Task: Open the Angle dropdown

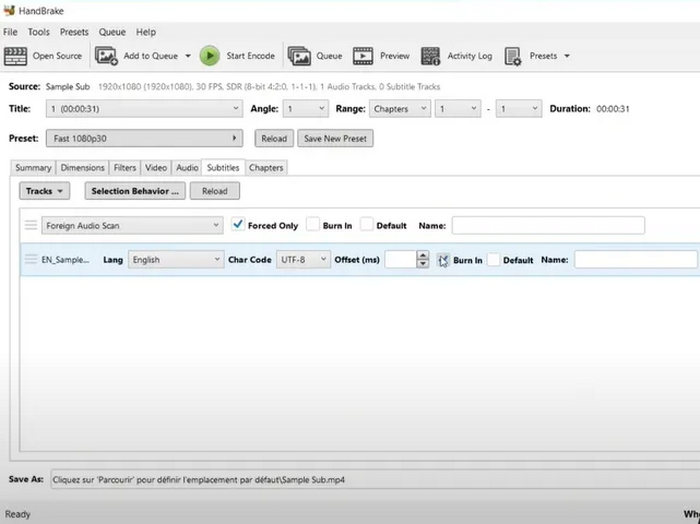Action: [x=306, y=109]
